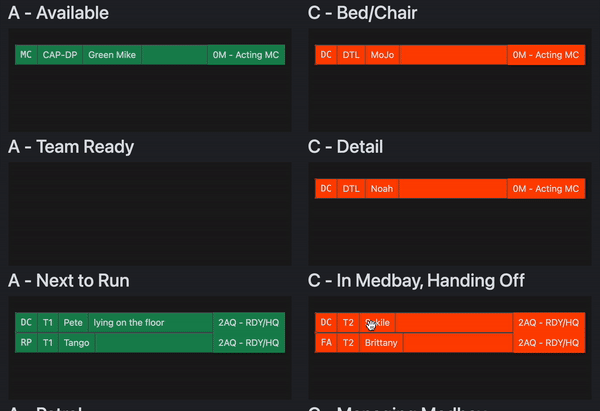The width and height of the screenshot is (600, 411).
Task: Click the 2AQ - RDY/HQ status for Brittany
Action: click(547, 343)
